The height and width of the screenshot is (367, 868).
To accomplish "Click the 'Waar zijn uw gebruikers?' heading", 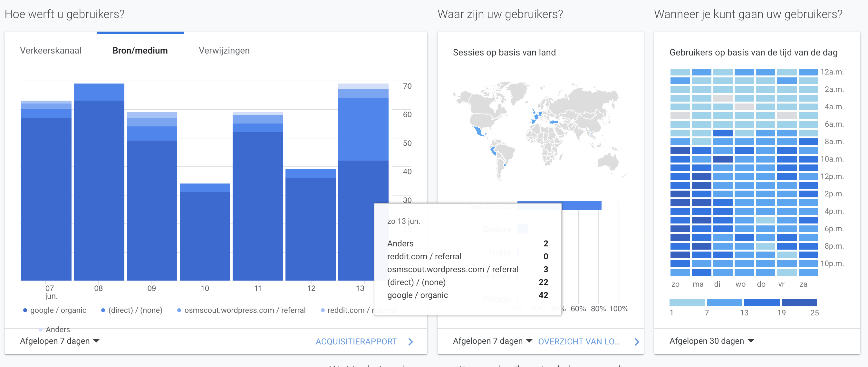I will pos(500,14).
